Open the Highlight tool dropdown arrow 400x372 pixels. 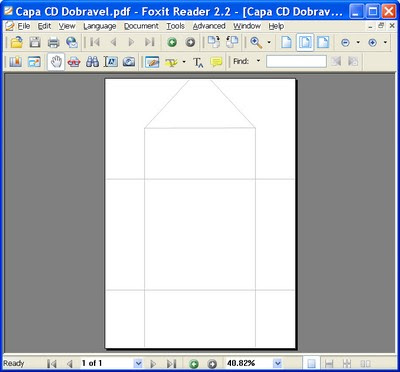point(184,62)
